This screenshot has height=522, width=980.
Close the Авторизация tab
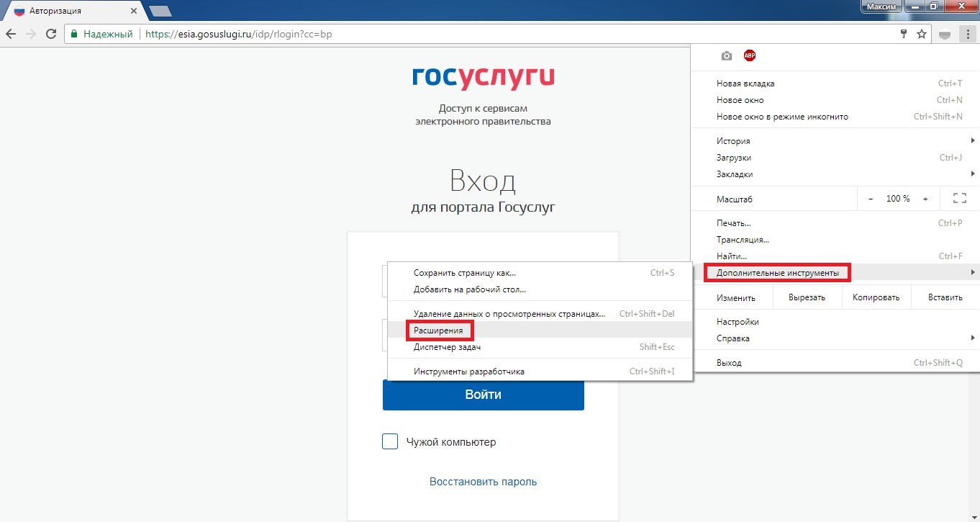(x=135, y=11)
